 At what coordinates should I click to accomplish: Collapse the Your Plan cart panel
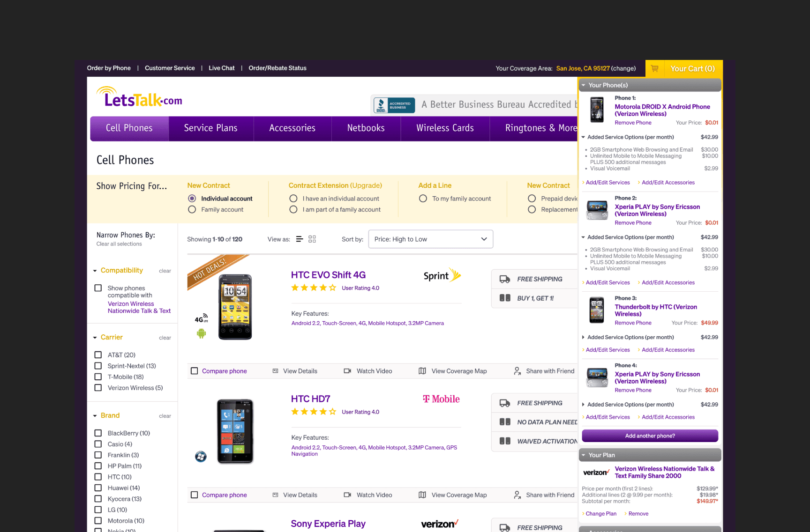click(584, 455)
